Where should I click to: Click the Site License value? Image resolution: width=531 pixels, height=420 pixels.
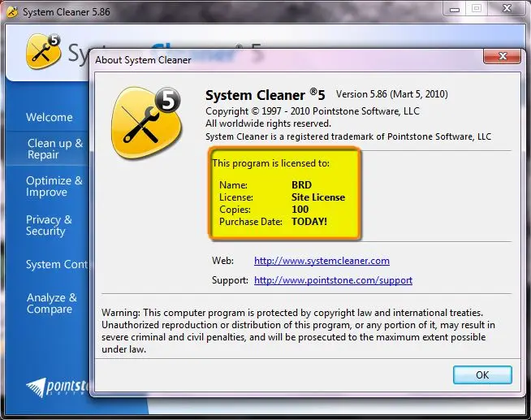318,197
